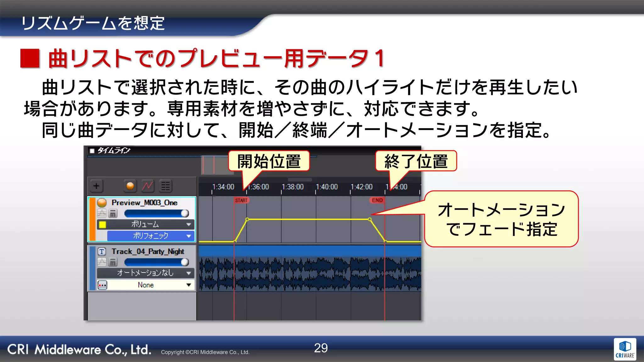644x362 pixels.
Task: Select the Preview_M003_One cue name
Action: tap(144, 203)
